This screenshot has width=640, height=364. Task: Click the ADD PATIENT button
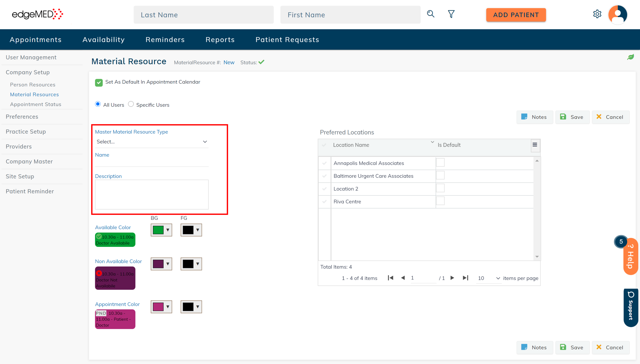coord(516,15)
